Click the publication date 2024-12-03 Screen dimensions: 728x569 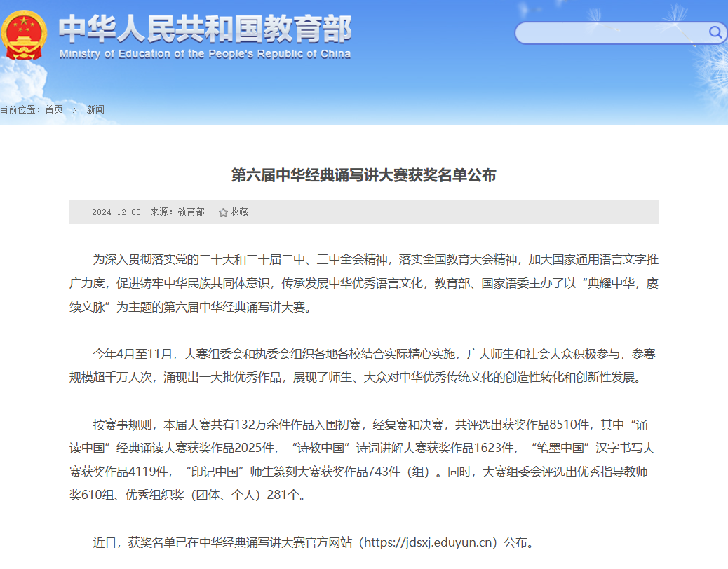pos(116,212)
